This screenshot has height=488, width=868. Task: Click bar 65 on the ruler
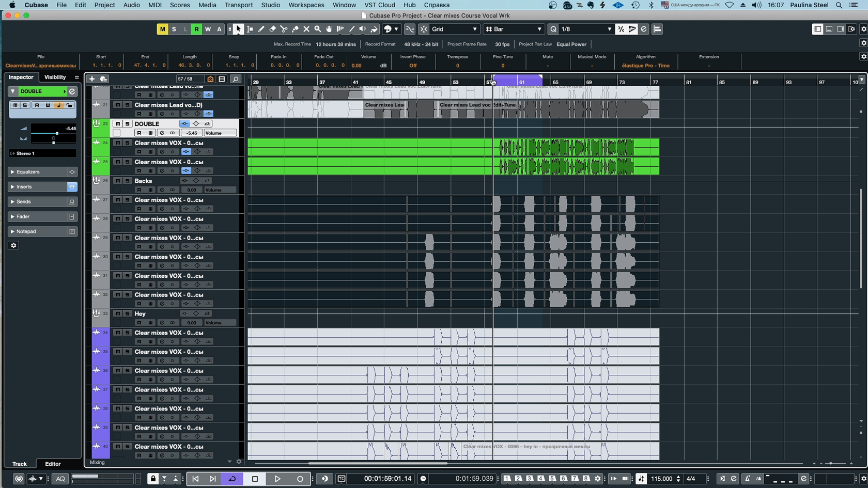click(555, 82)
